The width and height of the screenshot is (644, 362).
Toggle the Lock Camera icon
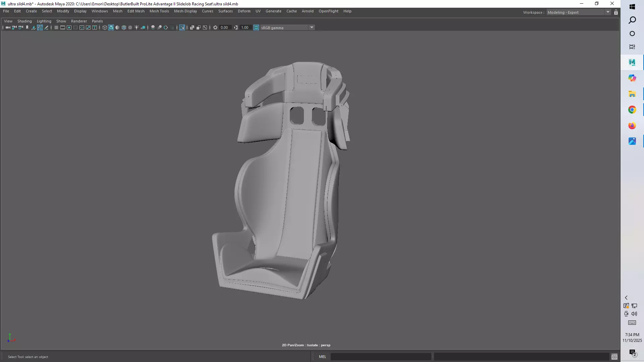tap(14, 27)
